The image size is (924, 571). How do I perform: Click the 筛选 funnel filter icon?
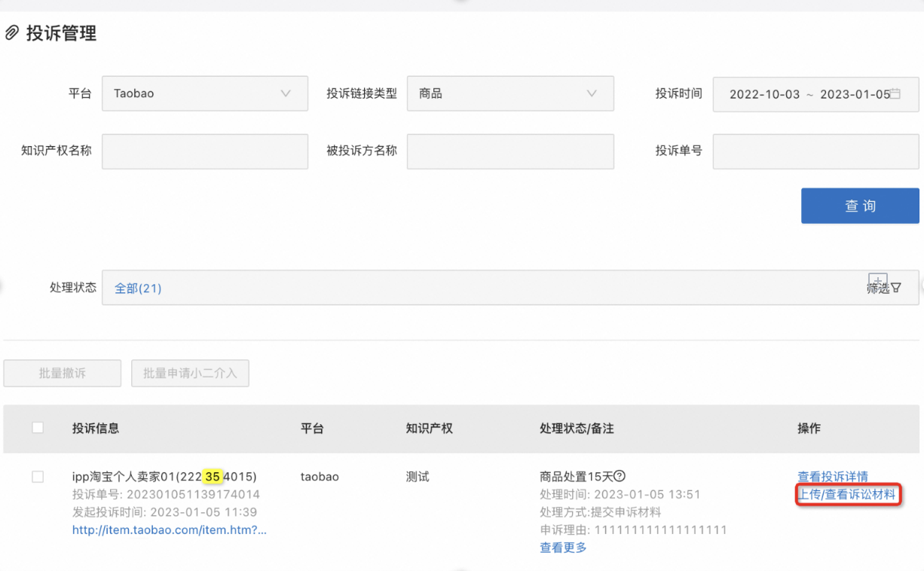point(896,288)
